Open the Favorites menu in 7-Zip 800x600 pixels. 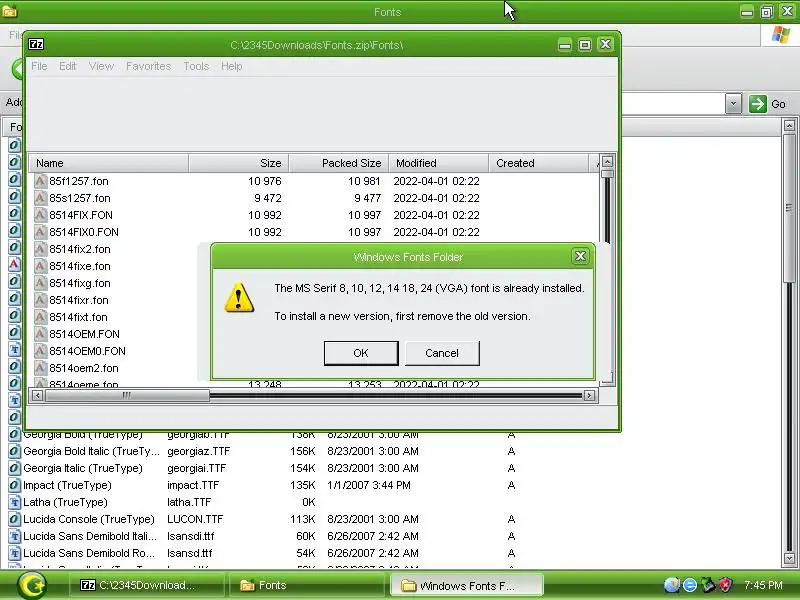(148, 66)
